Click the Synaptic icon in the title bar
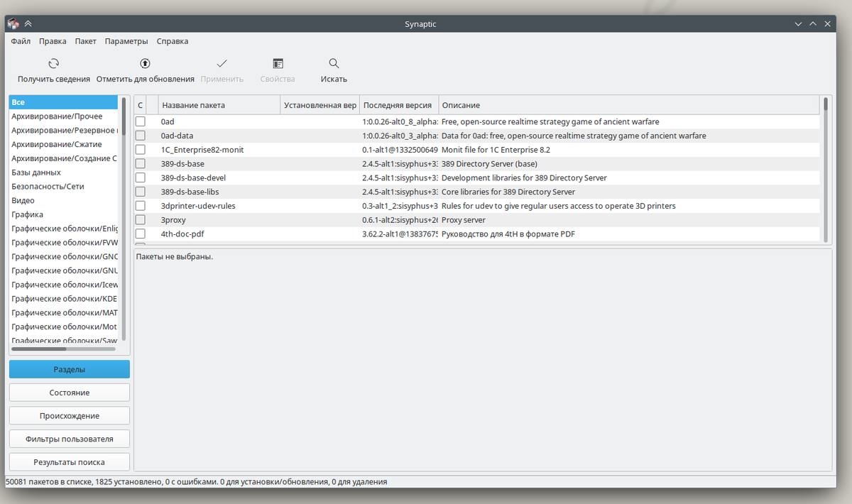 point(11,23)
